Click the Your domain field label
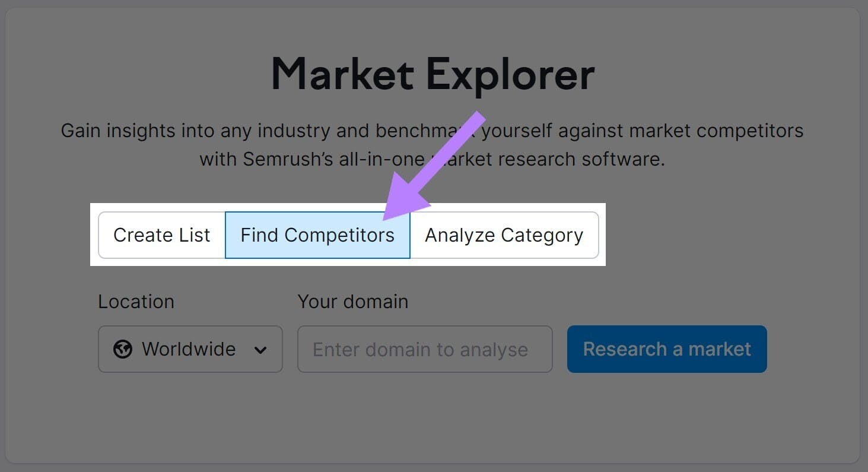The image size is (868, 472). 352,302
